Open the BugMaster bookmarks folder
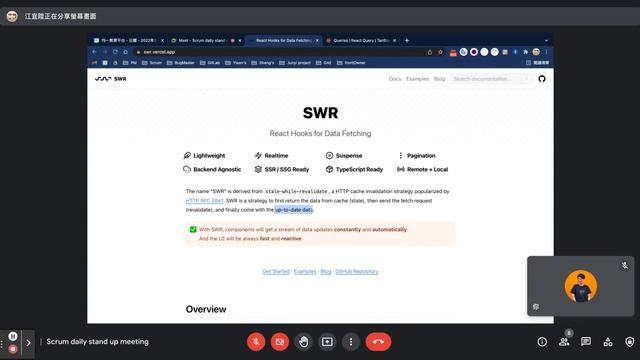The height and width of the screenshot is (360, 640). pyautogui.click(x=181, y=63)
